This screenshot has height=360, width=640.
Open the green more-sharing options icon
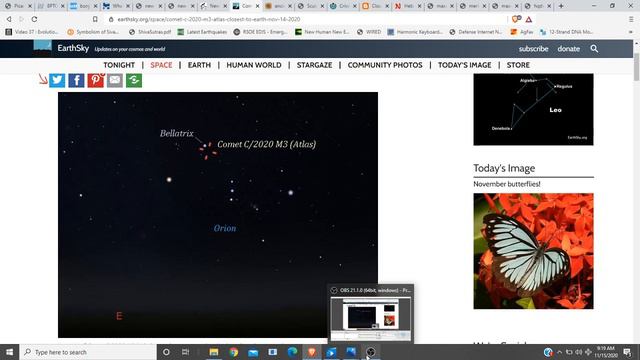point(134,80)
